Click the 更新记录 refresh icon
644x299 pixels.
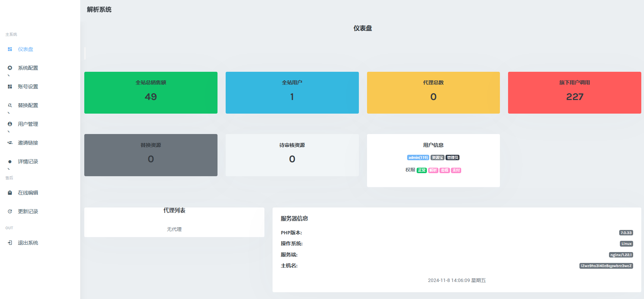pyautogui.click(x=10, y=212)
